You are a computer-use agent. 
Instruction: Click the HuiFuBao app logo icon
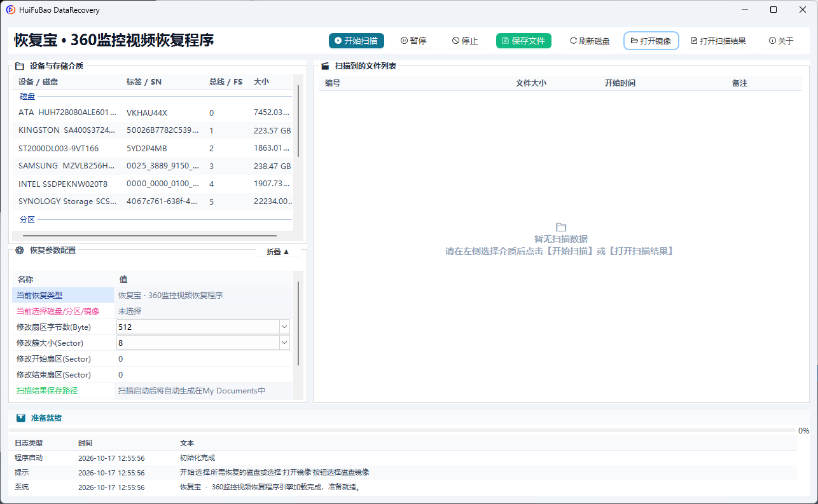(x=11, y=10)
